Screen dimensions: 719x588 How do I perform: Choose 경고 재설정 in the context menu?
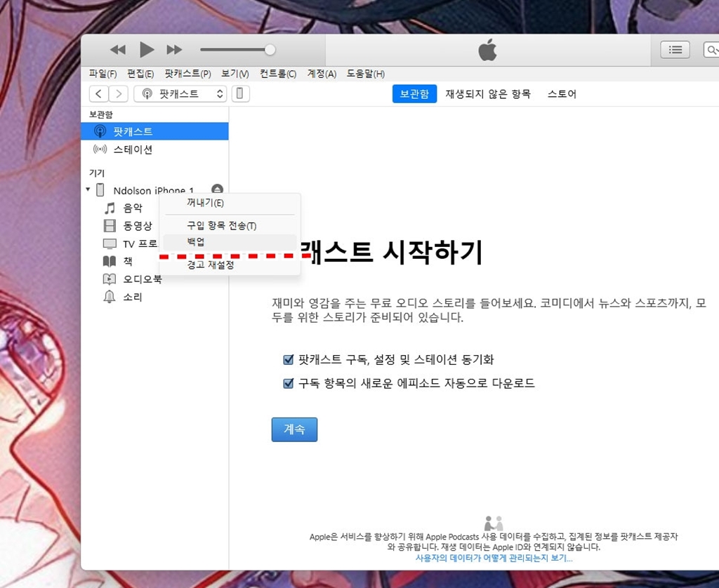(x=230, y=265)
